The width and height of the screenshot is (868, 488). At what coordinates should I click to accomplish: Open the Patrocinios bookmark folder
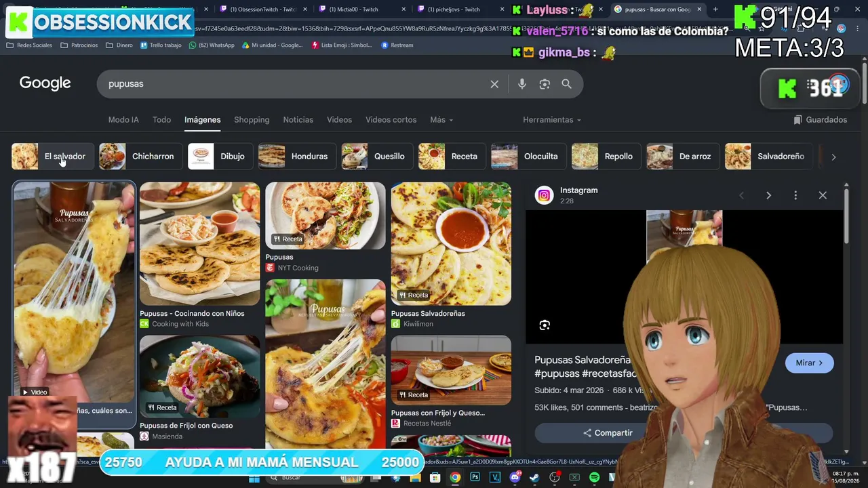click(x=79, y=45)
